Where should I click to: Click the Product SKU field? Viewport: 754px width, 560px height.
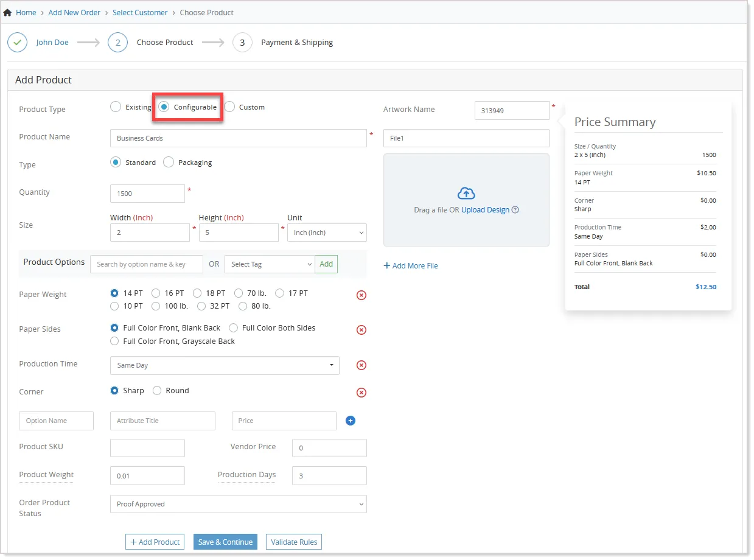coord(147,448)
